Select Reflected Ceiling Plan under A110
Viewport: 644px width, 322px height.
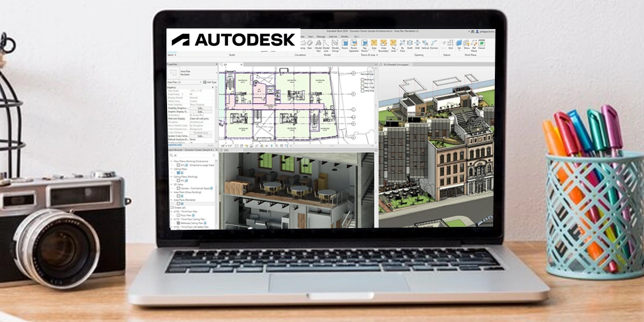click(192, 223)
